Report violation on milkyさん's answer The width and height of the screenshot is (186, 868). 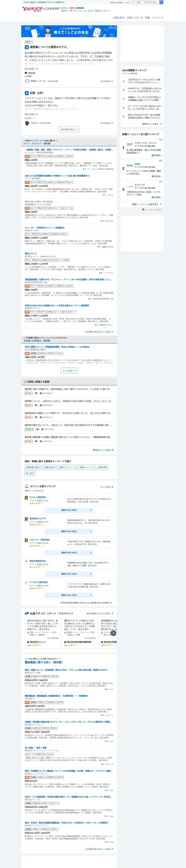point(107,123)
